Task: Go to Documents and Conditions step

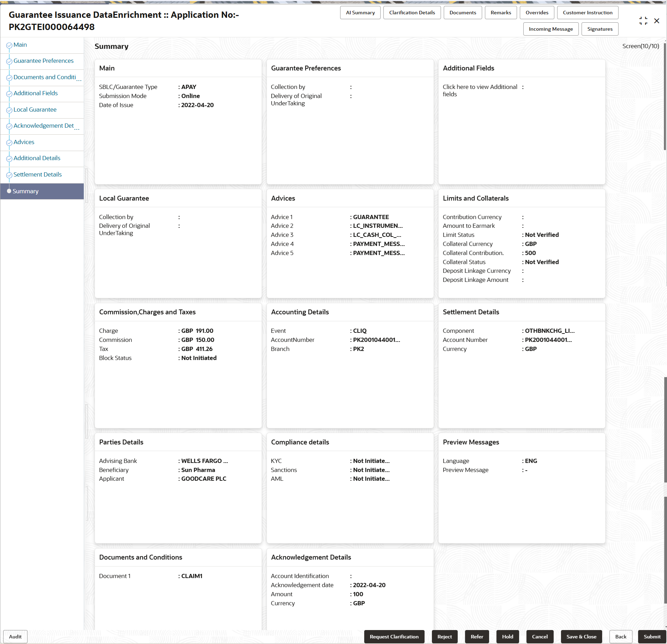Action: tap(45, 77)
